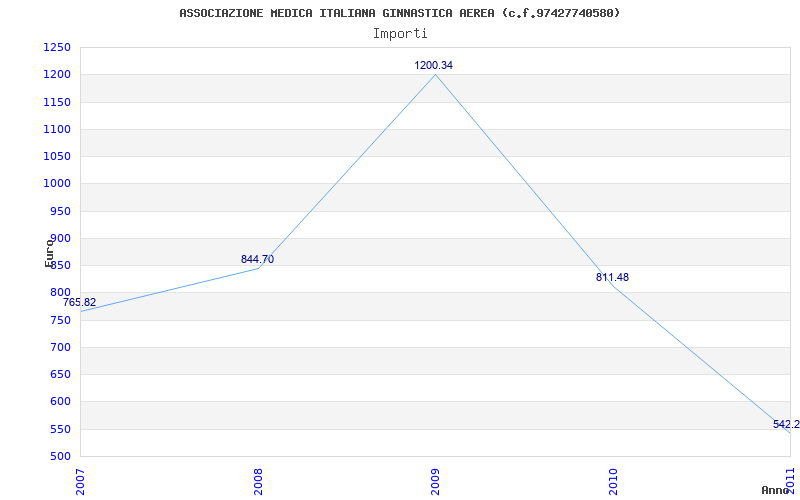Image resolution: width=800 pixels, height=500 pixels.
Task: Click the Euro axis title
Action: (49, 253)
